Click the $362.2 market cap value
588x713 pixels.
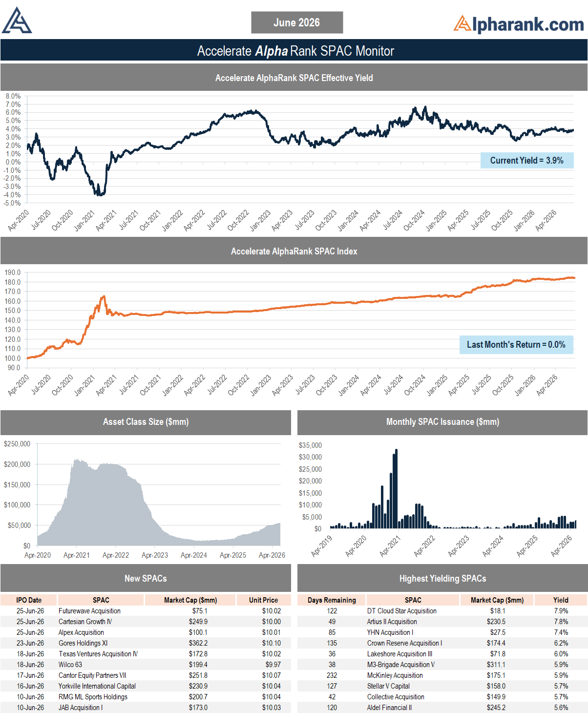(198, 643)
